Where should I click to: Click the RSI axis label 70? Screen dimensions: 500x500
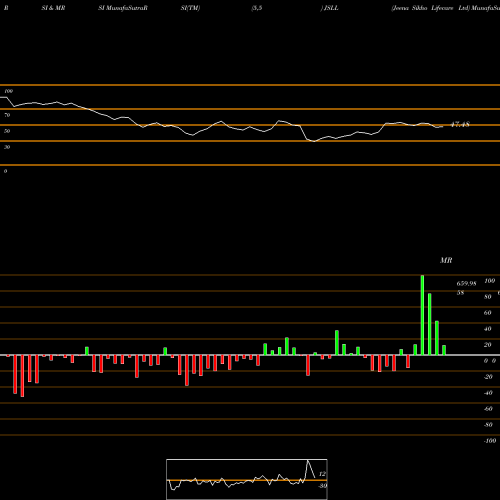(x=7, y=115)
